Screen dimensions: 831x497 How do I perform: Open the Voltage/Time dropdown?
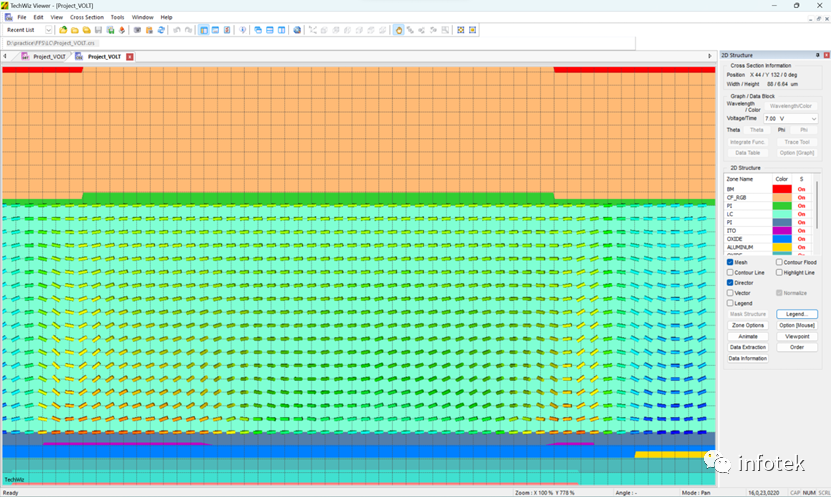click(790, 119)
